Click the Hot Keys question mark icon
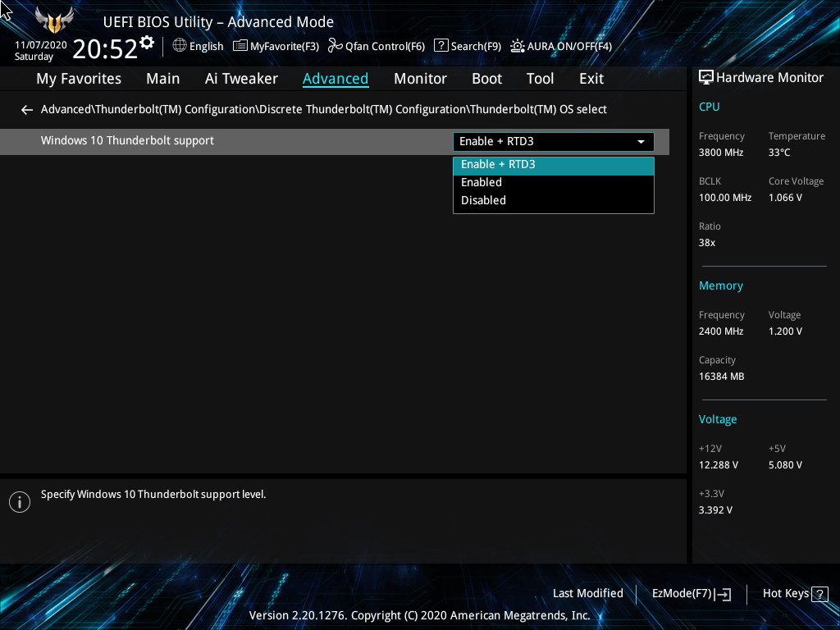 pyautogui.click(x=819, y=594)
